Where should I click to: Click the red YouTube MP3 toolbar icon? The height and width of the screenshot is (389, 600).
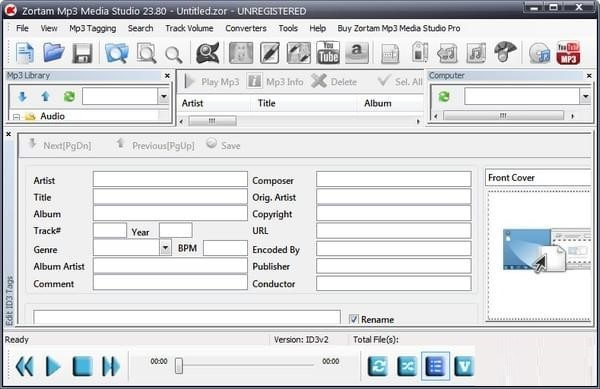click(x=568, y=53)
